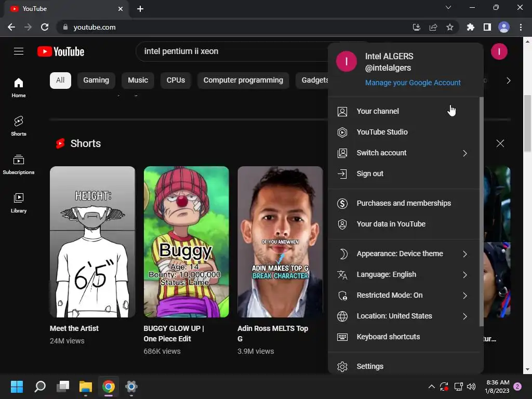Bookmark this page with star icon
This screenshot has width=532, height=399.
450,27
